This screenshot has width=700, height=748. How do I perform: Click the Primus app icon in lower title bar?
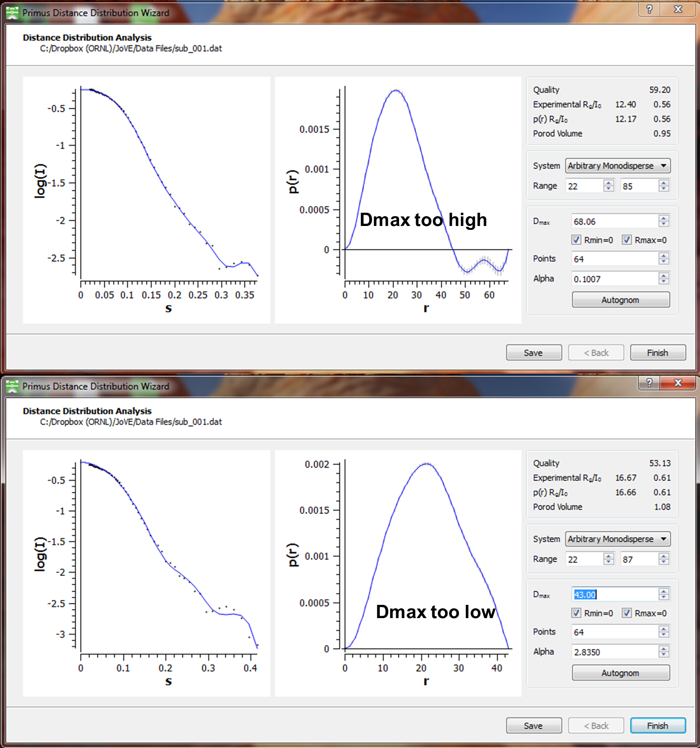pyautogui.click(x=12, y=386)
